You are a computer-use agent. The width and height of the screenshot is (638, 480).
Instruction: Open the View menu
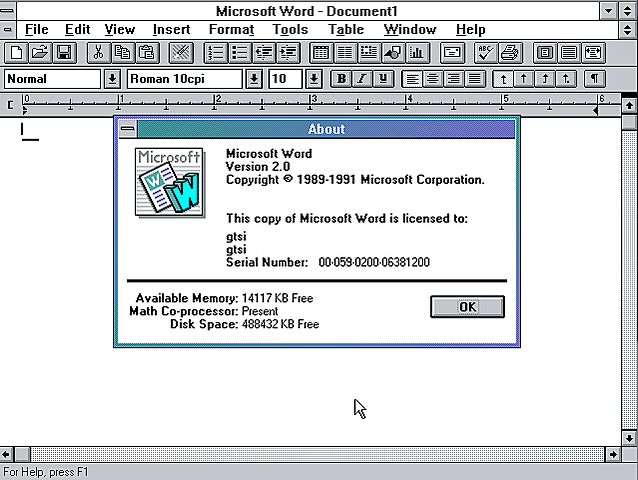coord(120,30)
